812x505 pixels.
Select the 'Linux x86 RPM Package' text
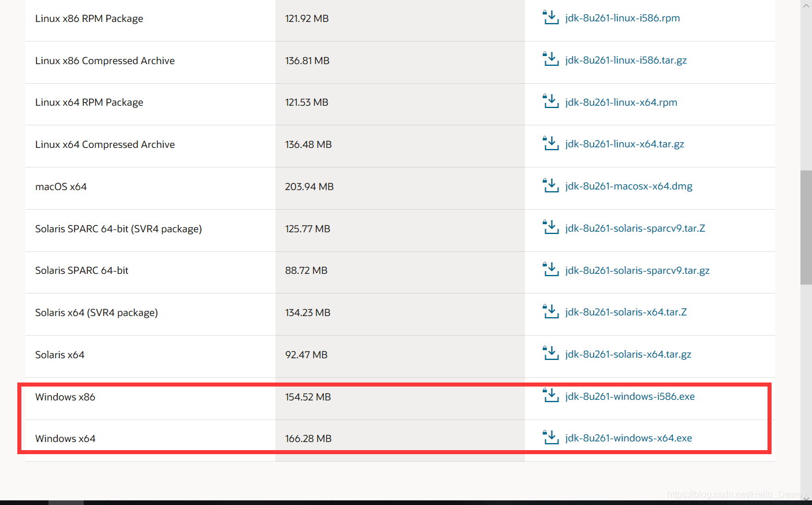point(89,18)
